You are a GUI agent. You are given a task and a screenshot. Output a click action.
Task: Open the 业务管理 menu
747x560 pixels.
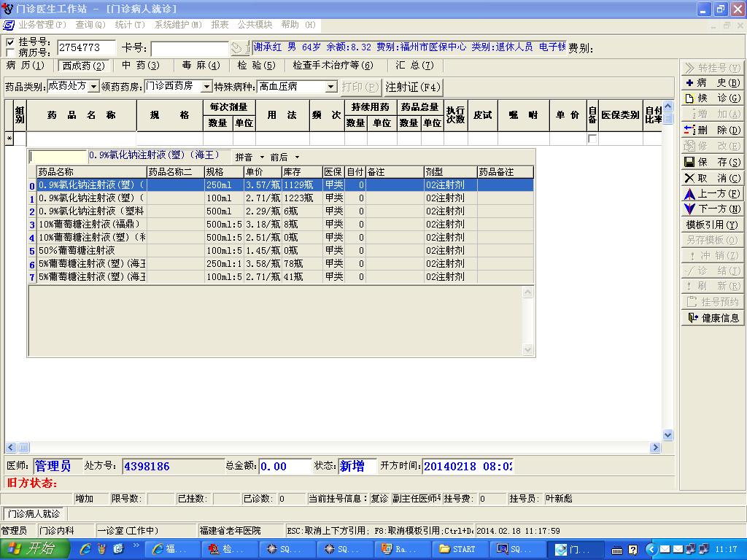point(42,25)
